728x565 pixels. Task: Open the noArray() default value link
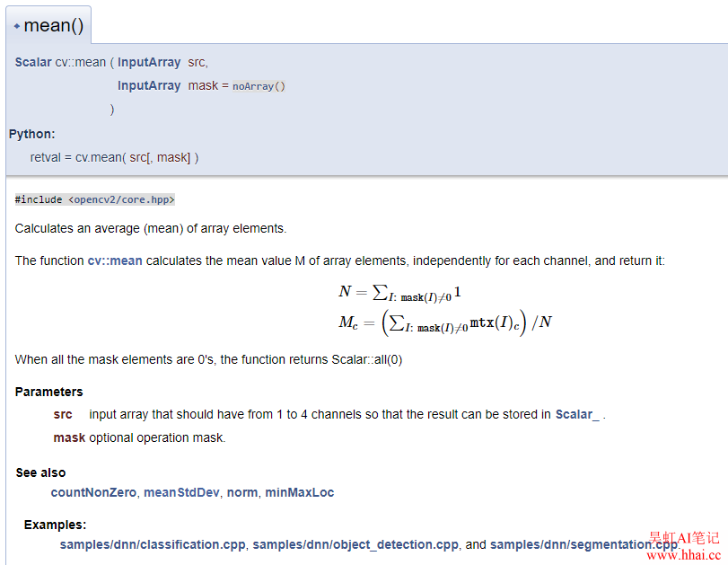pos(259,86)
